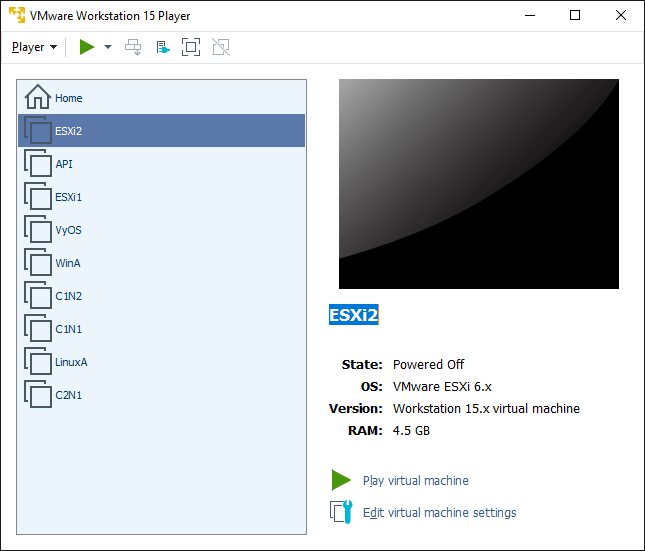This screenshot has width=645, height=551.
Task: Select the ESXi1 virtual machine
Action: pos(68,197)
